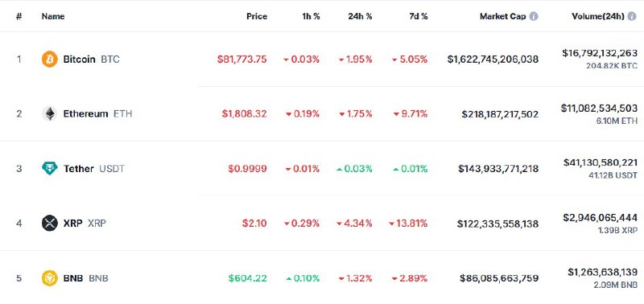The height and width of the screenshot is (304, 644).
Task: Sort by the 1h % column header
Action: tap(309, 16)
